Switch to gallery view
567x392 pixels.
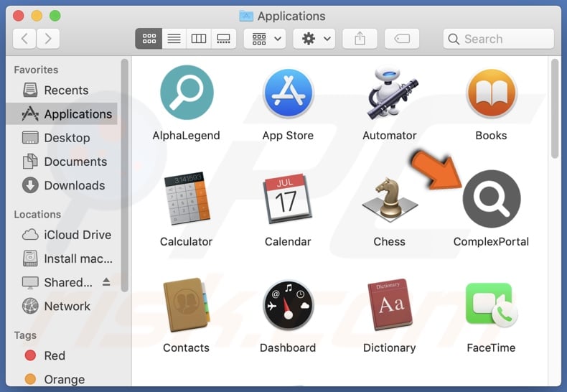[223, 39]
